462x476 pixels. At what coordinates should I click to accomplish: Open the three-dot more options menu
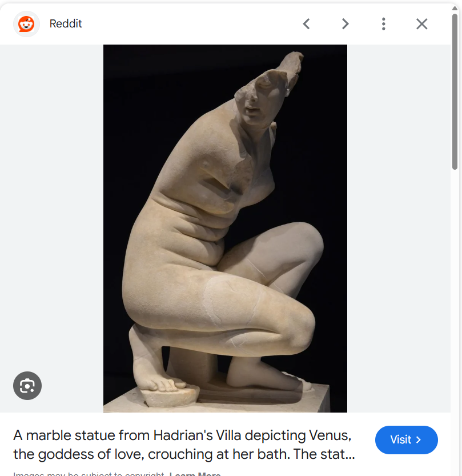(x=383, y=23)
